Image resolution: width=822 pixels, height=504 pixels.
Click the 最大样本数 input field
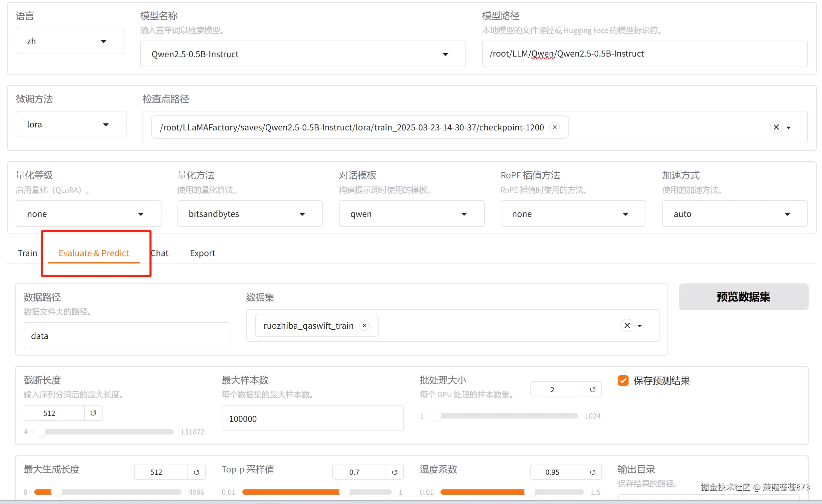coord(312,418)
